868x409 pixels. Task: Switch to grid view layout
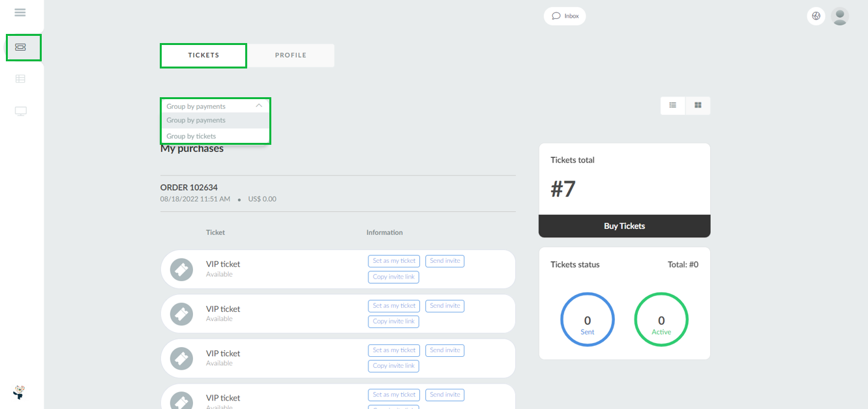698,106
